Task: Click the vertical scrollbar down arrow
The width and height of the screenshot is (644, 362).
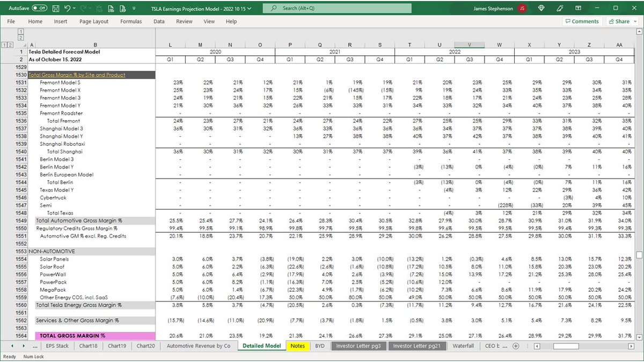Action: 639,336
